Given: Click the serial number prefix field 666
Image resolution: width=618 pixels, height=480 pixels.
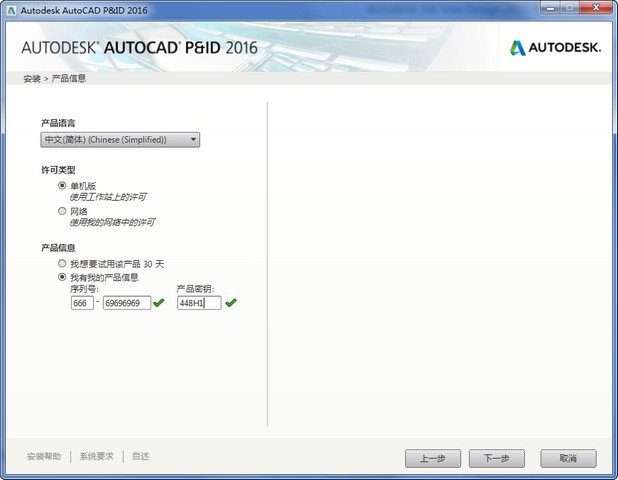Looking at the screenshot, I should [82, 303].
